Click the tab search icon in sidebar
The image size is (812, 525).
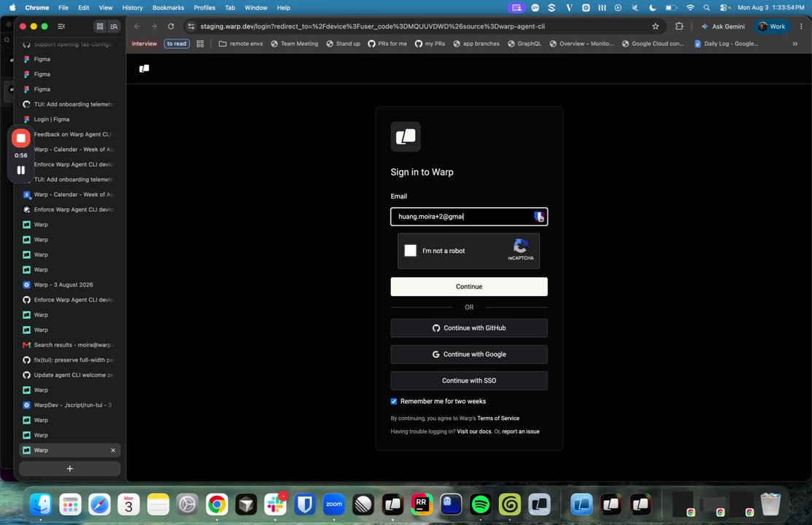point(114,26)
